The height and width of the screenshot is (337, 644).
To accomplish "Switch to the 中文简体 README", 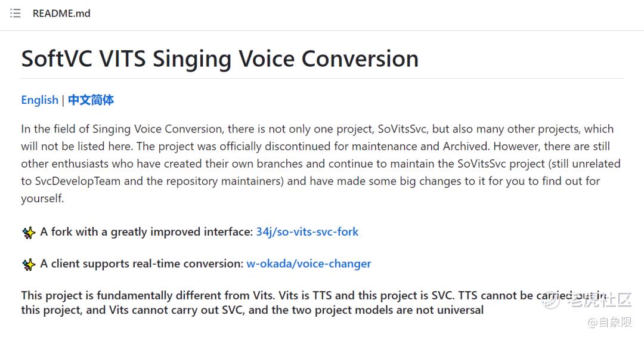I will click(91, 100).
